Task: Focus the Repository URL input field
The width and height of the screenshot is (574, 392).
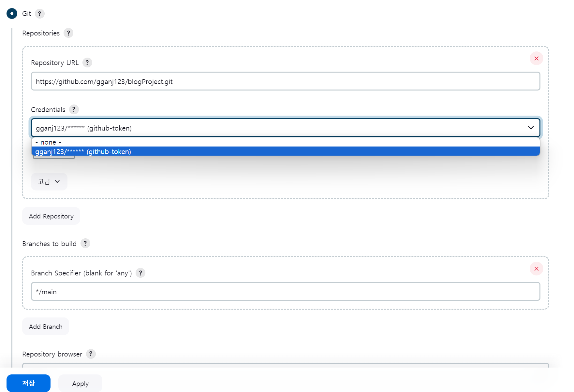Action: pos(286,81)
